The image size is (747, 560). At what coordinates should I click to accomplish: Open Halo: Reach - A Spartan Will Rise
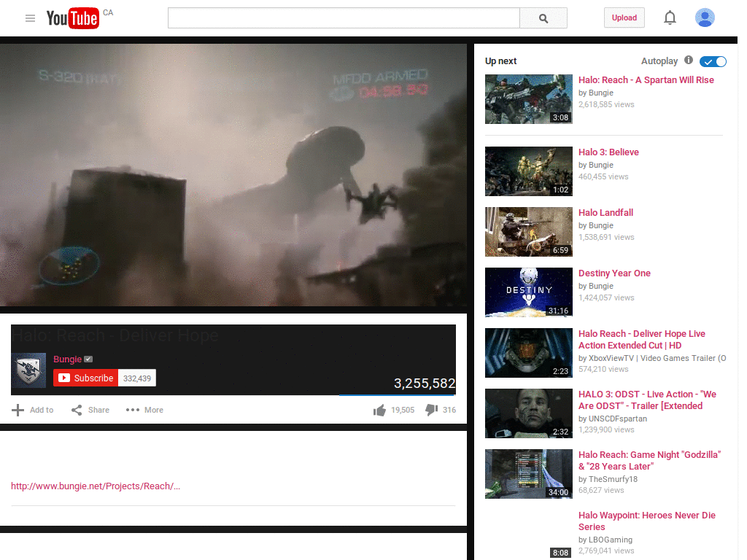(646, 80)
